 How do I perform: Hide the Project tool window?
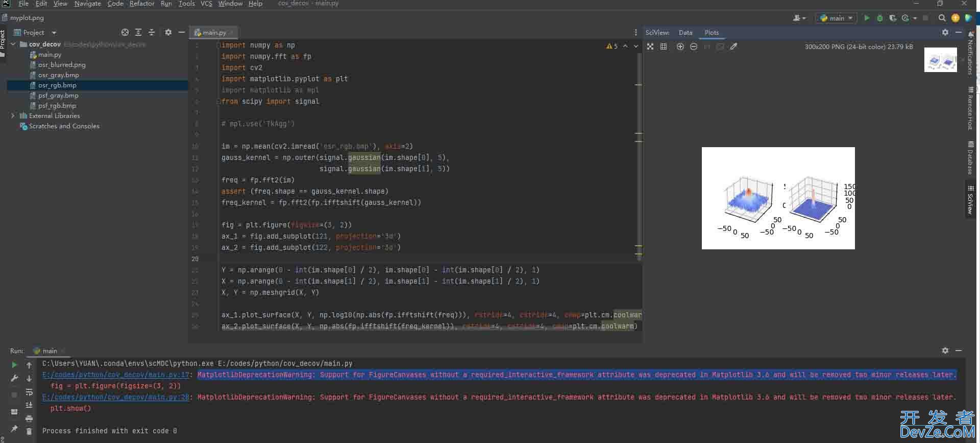pos(181,32)
